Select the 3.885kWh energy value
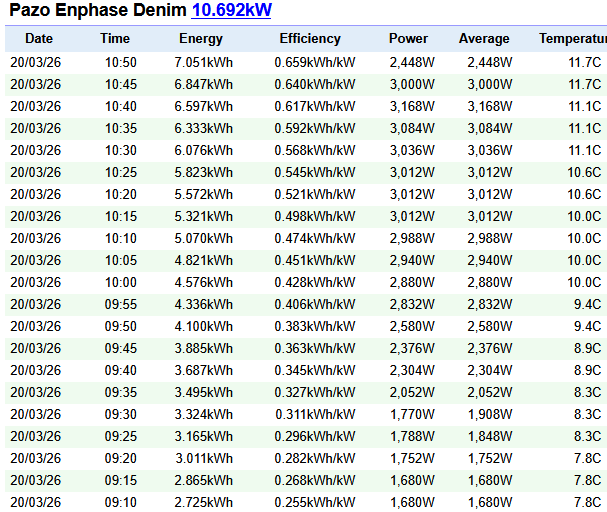This screenshot has width=607, height=512. pos(204,348)
